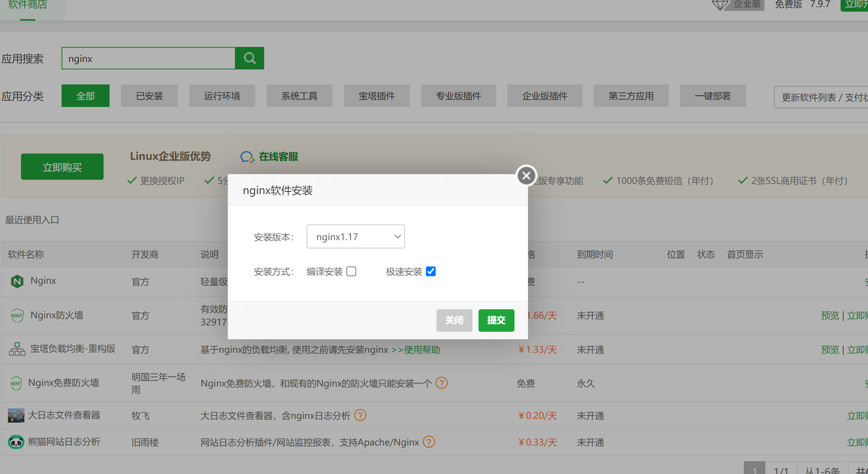Click help icon next to 含nginx日志分析
This screenshot has width=868, height=474.
(x=360, y=415)
